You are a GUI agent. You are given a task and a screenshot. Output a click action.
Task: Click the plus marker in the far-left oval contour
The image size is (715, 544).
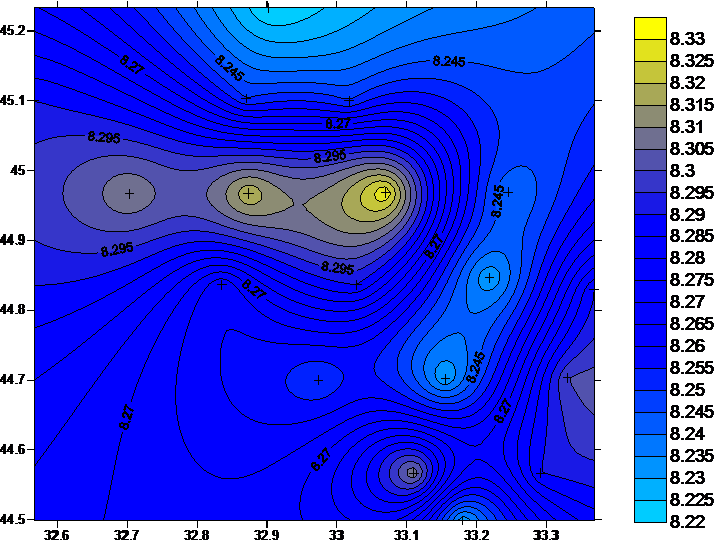coord(129,194)
